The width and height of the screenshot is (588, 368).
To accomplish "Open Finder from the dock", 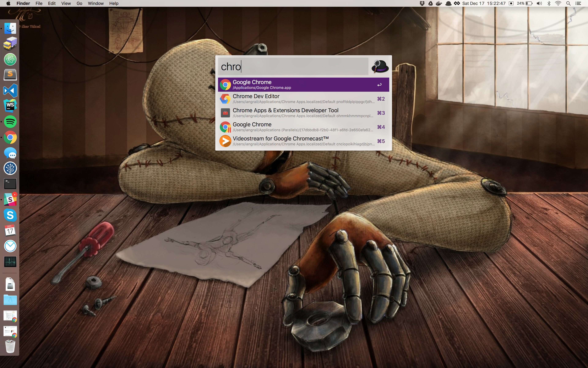I will click(x=10, y=28).
